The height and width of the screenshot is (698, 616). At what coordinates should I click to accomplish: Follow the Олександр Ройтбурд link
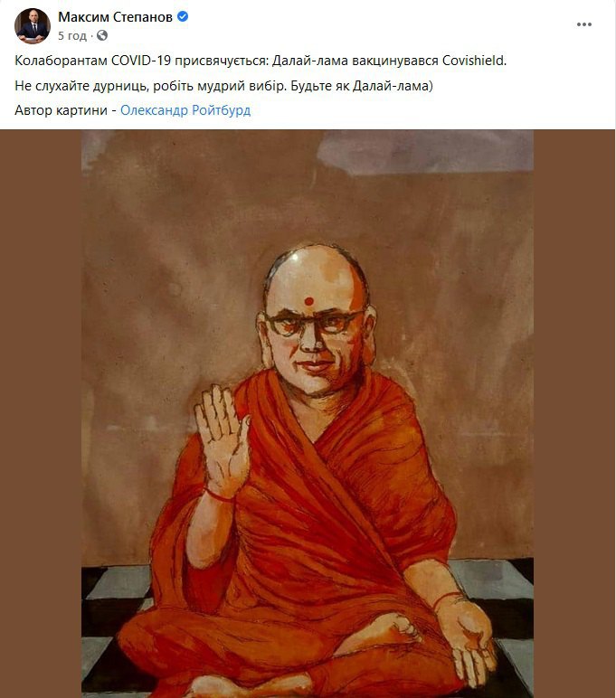[x=185, y=110]
